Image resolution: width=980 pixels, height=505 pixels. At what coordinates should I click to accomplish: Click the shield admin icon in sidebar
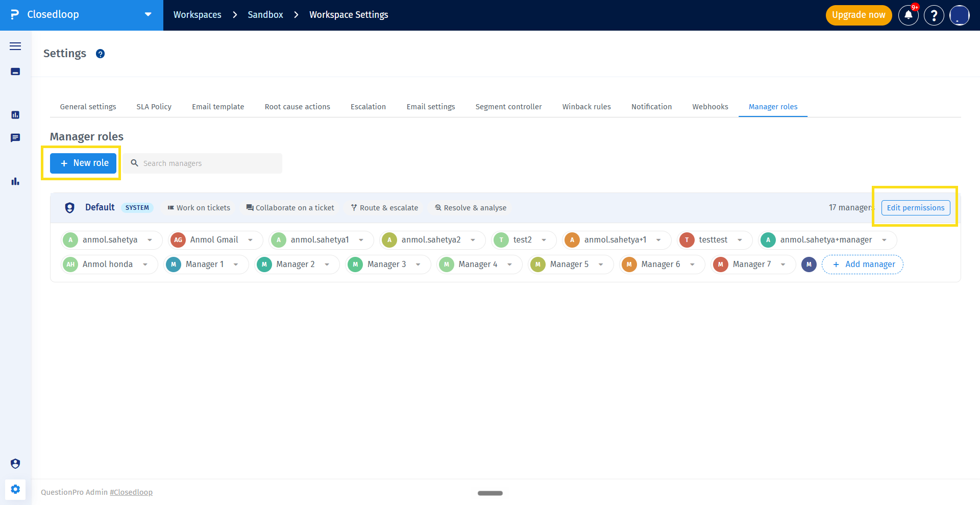click(15, 464)
